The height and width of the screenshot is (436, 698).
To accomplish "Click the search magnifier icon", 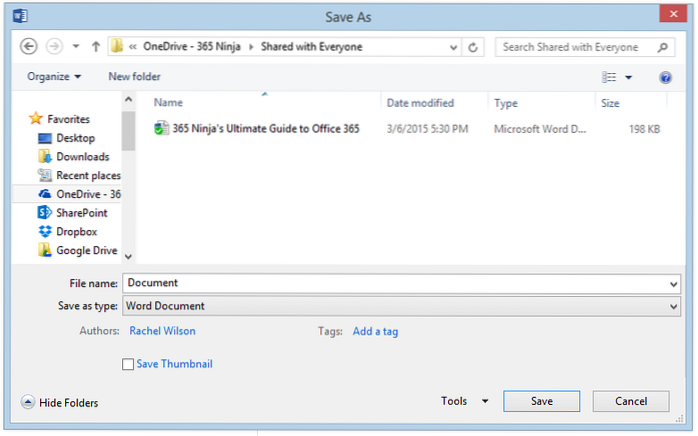I will pos(662,47).
